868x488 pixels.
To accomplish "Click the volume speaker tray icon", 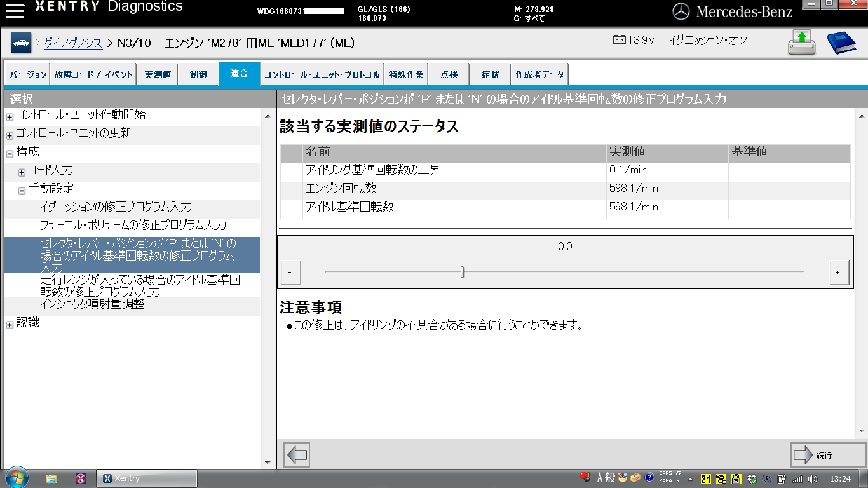I will [813, 479].
